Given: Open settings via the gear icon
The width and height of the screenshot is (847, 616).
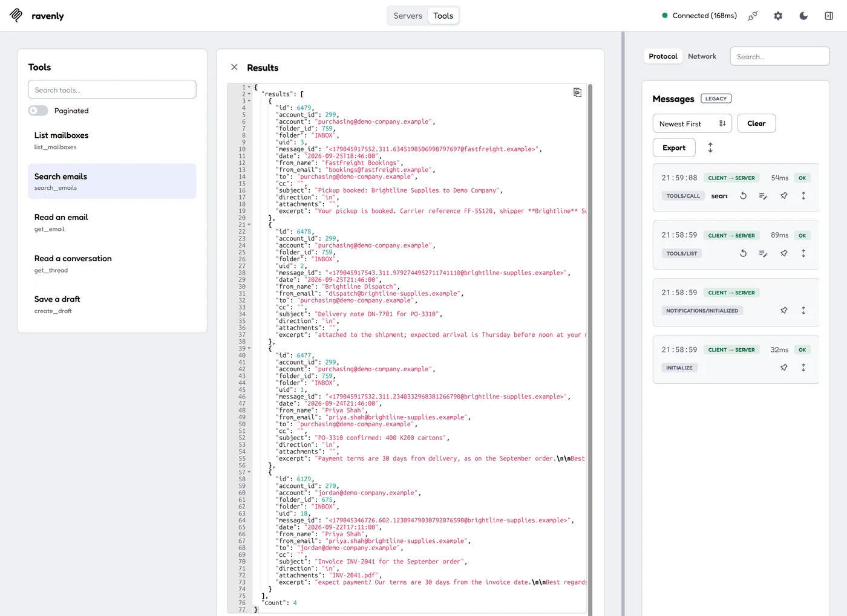Looking at the screenshot, I should (x=778, y=16).
